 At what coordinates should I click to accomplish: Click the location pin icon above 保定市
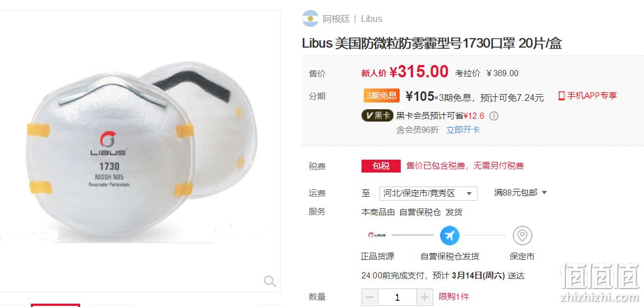[x=522, y=236]
